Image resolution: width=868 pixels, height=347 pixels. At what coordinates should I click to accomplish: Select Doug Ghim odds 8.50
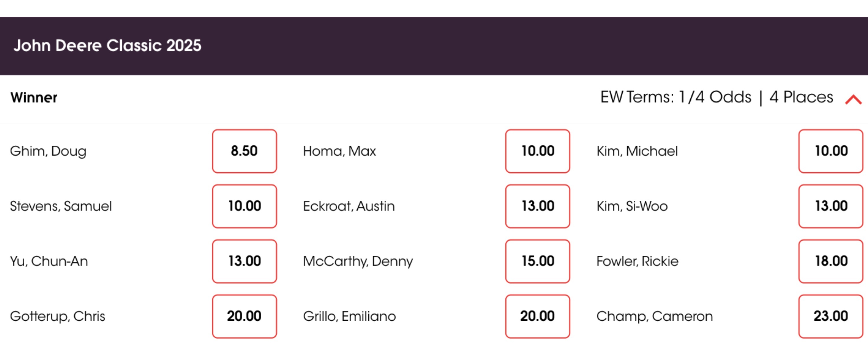click(x=244, y=151)
